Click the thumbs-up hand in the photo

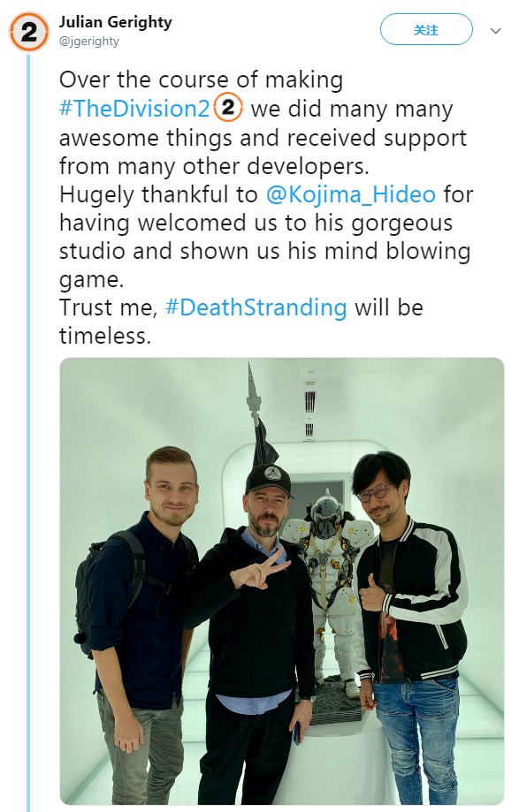point(372,592)
